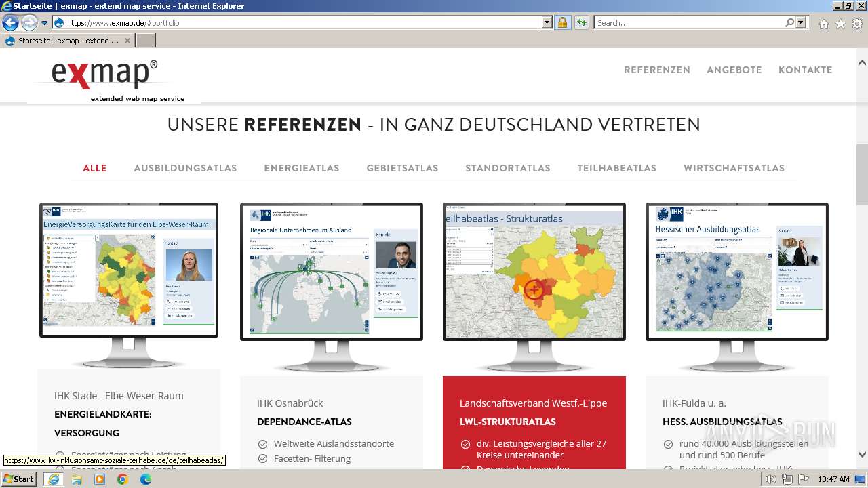Open a new blank tab button

point(146,41)
